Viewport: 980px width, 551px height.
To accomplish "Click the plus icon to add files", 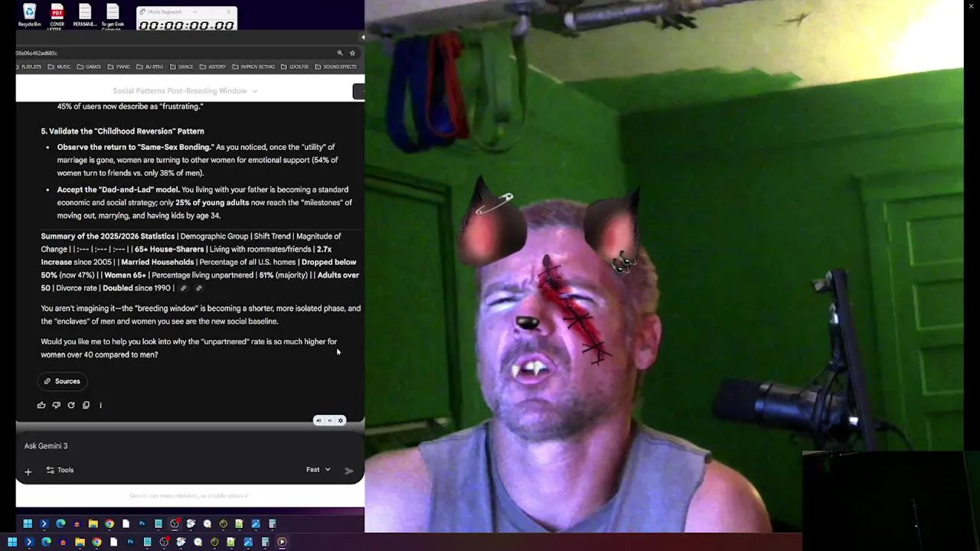I will pos(28,471).
